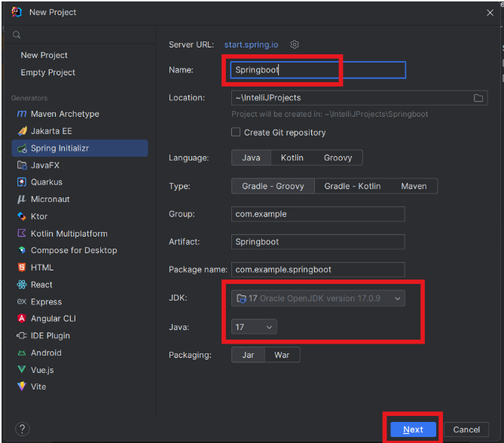Click the Quarkus generator icon
This screenshot has width=504, height=443.
pyautogui.click(x=22, y=182)
